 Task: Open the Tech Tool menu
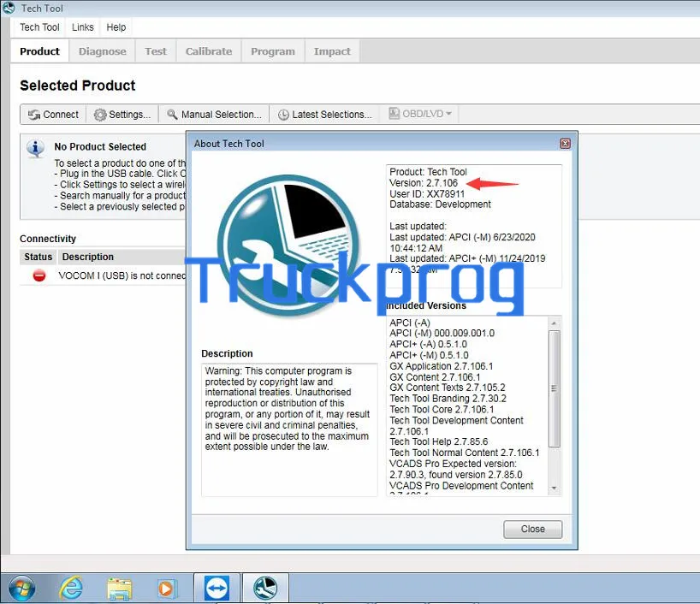(39, 27)
